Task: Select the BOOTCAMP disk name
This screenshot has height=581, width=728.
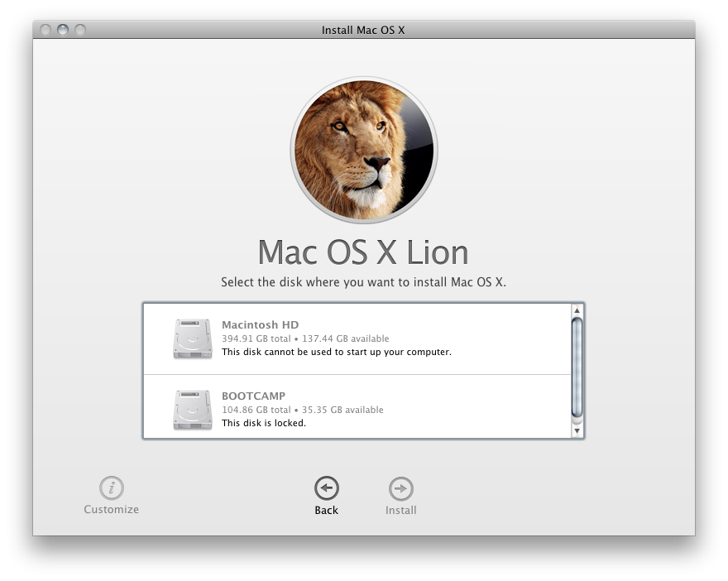Action: coord(253,396)
